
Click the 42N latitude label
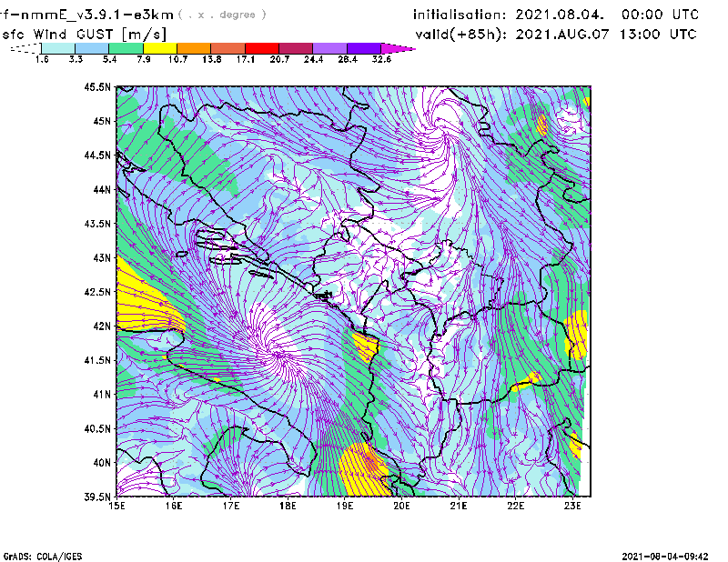click(x=102, y=326)
